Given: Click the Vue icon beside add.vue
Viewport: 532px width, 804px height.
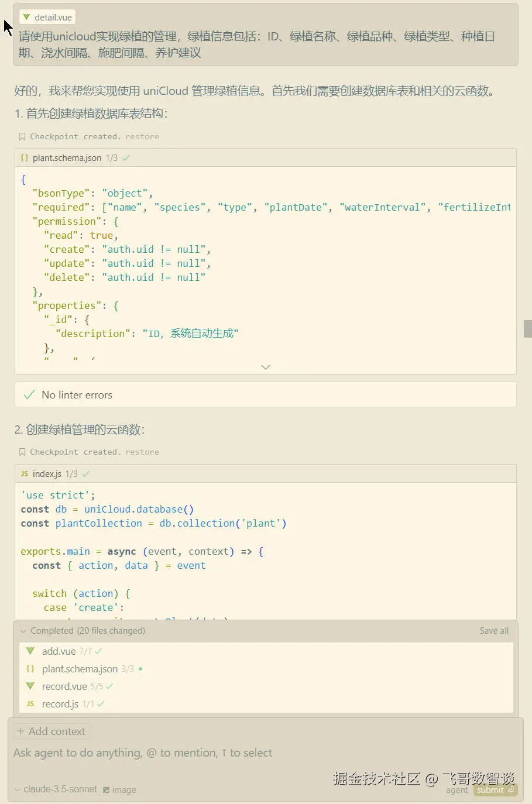Looking at the screenshot, I should [x=30, y=651].
